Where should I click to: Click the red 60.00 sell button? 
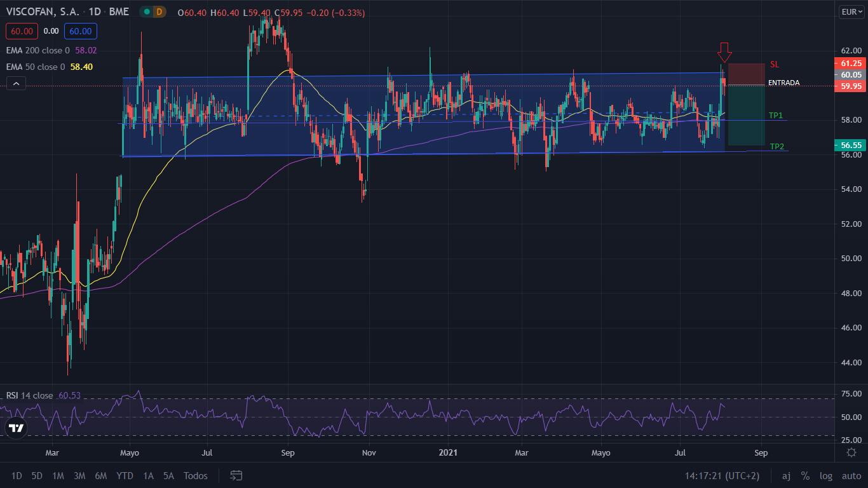click(22, 31)
